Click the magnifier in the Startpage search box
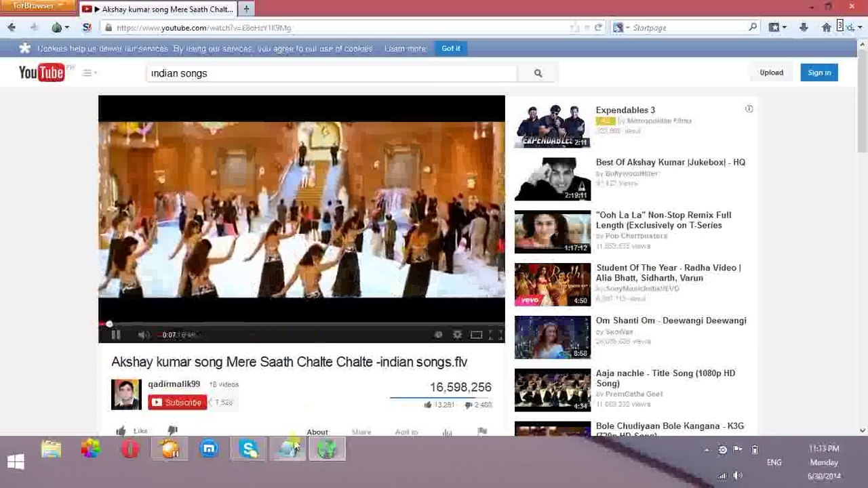868x488 pixels. tap(753, 27)
